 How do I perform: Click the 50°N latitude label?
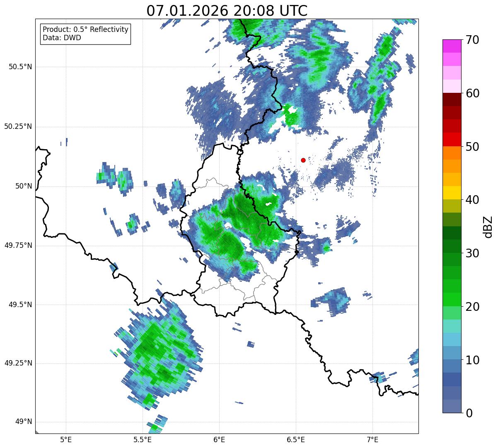(x=24, y=186)
